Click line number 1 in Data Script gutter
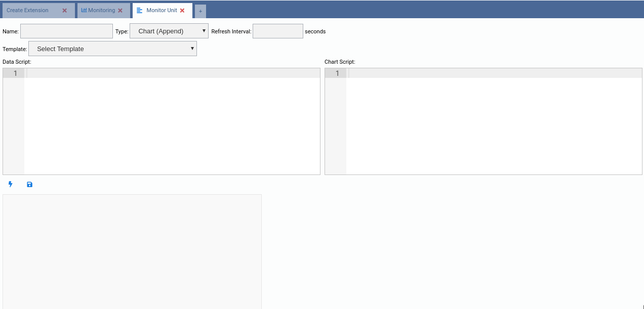 click(x=15, y=73)
